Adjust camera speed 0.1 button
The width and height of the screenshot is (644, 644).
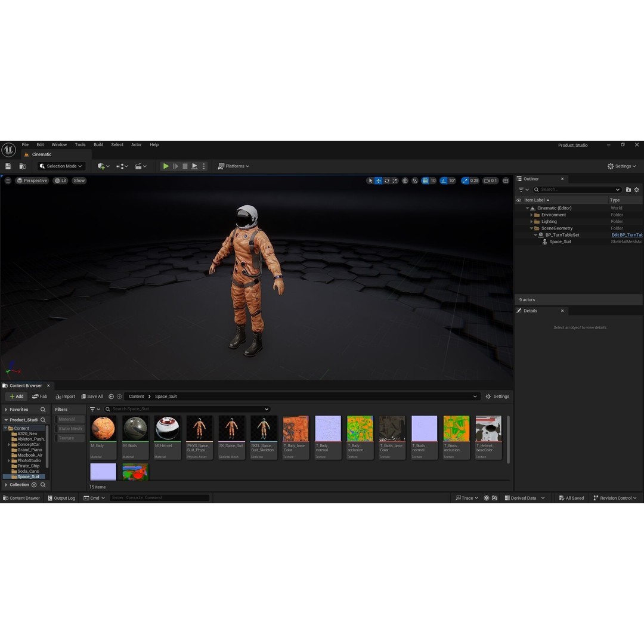point(490,181)
